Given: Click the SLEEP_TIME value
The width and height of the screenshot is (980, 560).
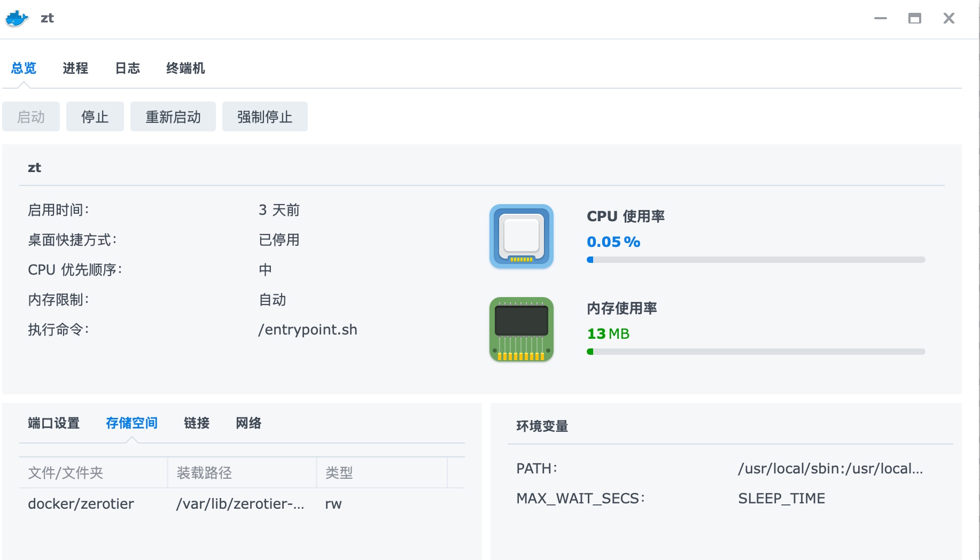Looking at the screenshot, I should point(782,499).
